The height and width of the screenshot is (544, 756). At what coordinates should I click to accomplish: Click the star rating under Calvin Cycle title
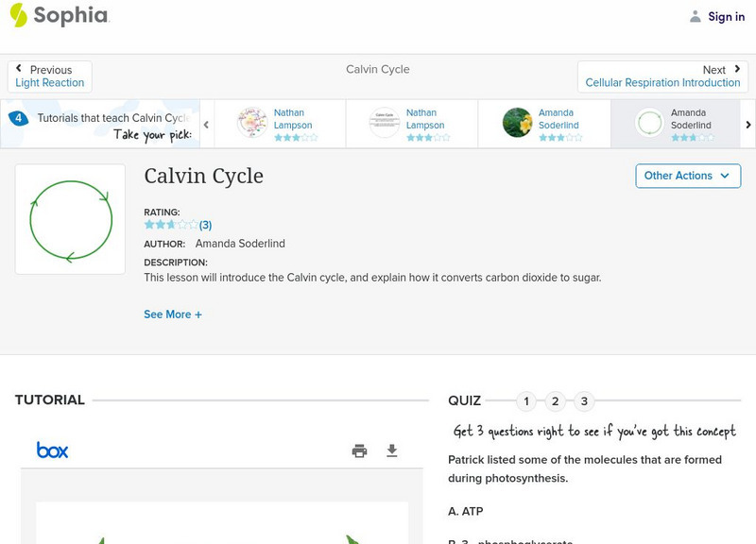pyautogui.click(x=171, y=225)
